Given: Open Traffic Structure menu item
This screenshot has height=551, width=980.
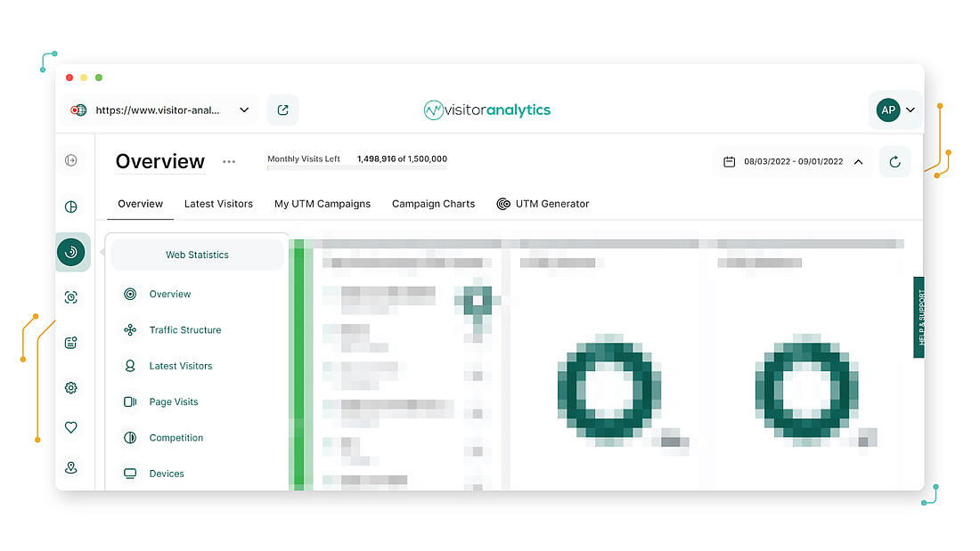Looking at the screenshot, I should (185, 330).
